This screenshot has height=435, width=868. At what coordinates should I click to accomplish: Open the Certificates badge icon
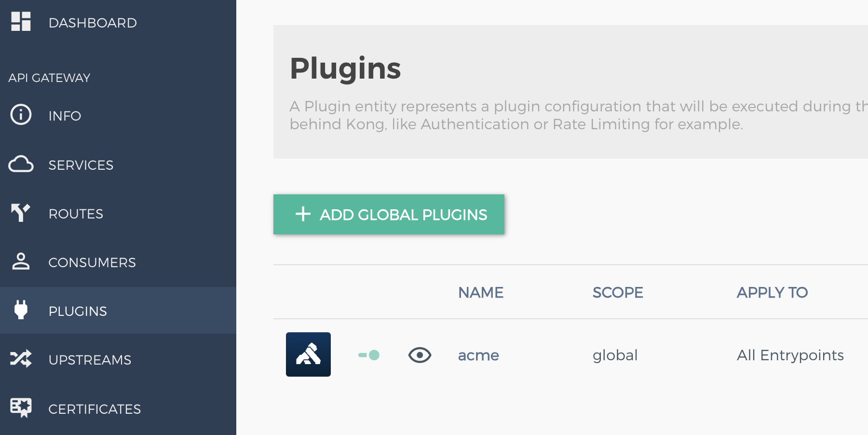pos(20,408)
